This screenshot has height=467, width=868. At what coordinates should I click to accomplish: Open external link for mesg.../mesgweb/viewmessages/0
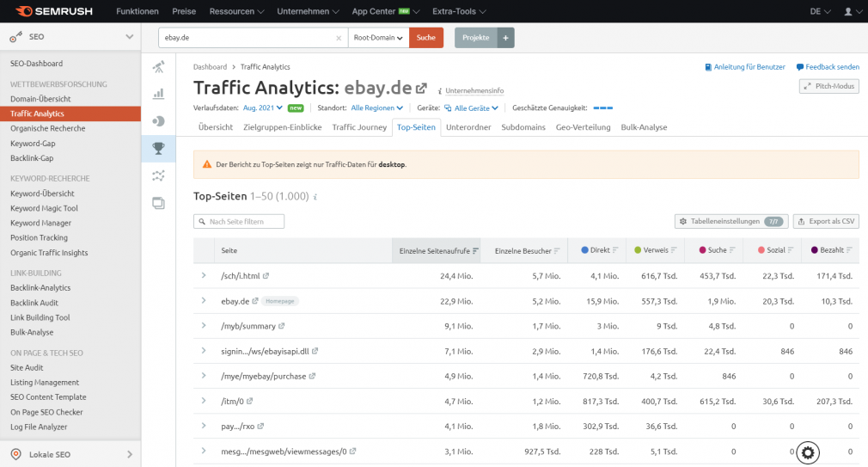click(352, 451)
